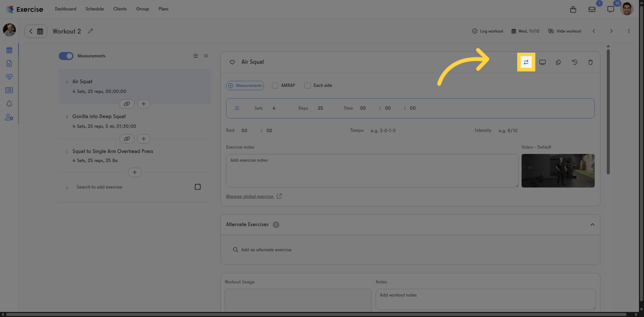Favorite Air Squat with the heart icon

pos(232,62)
